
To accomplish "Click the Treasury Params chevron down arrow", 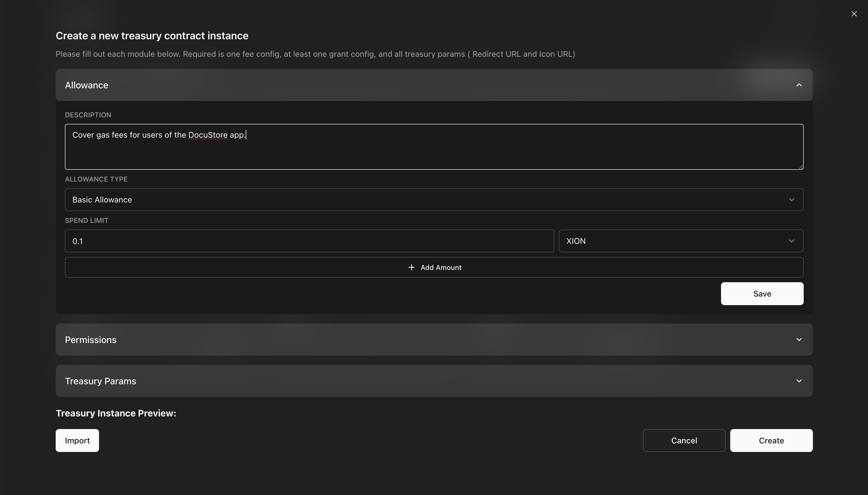I will (x=799, y=381).
